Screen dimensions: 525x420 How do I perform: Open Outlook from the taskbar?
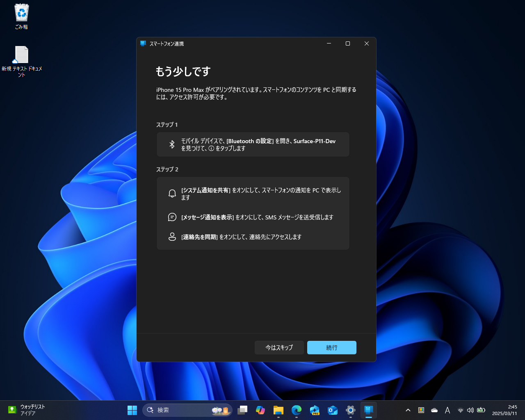pos(332,410)
